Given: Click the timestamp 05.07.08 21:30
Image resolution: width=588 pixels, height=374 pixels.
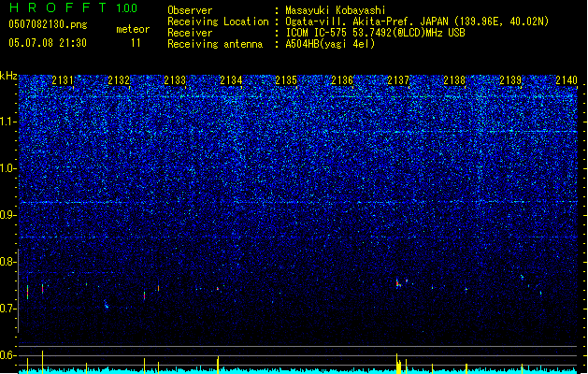Looking at the screenshot, I should click(x=48, y=43).
